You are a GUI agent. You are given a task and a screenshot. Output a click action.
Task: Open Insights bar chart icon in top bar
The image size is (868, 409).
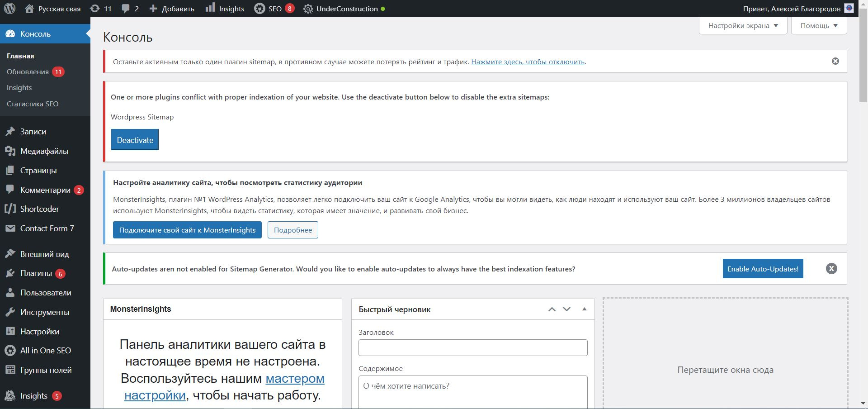coord(210,8)
